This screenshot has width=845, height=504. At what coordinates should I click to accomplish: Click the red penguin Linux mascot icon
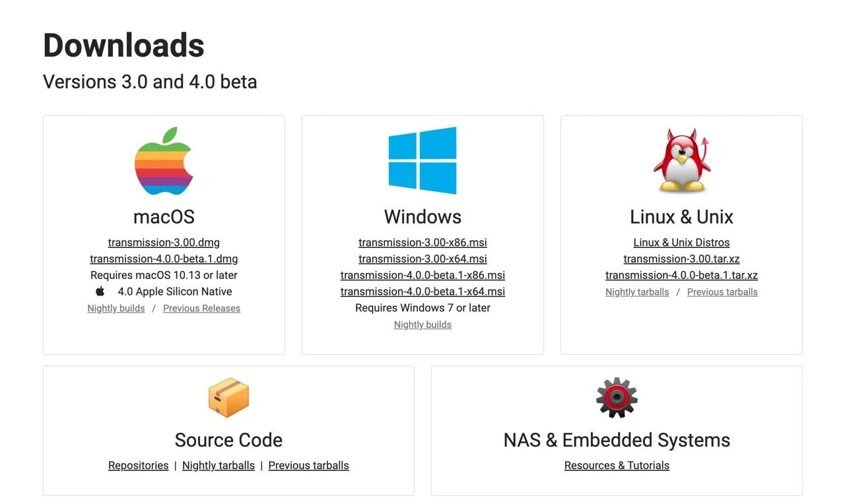tap(681, 161)
